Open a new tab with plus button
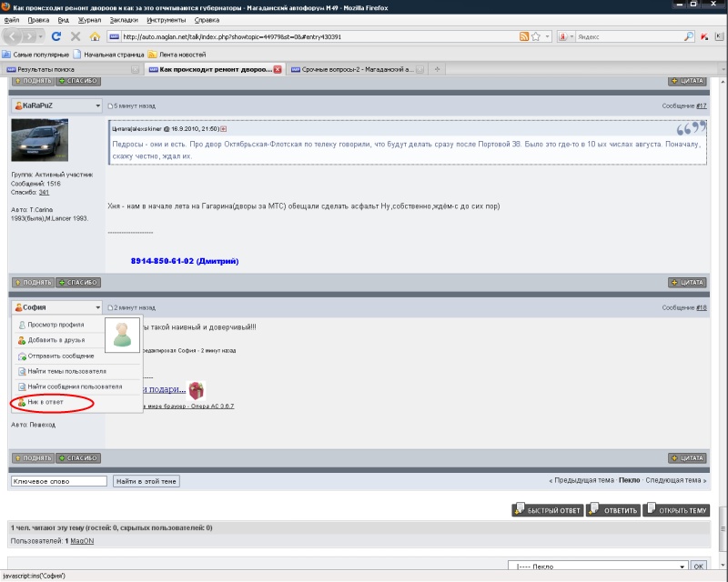 [438, 70]
